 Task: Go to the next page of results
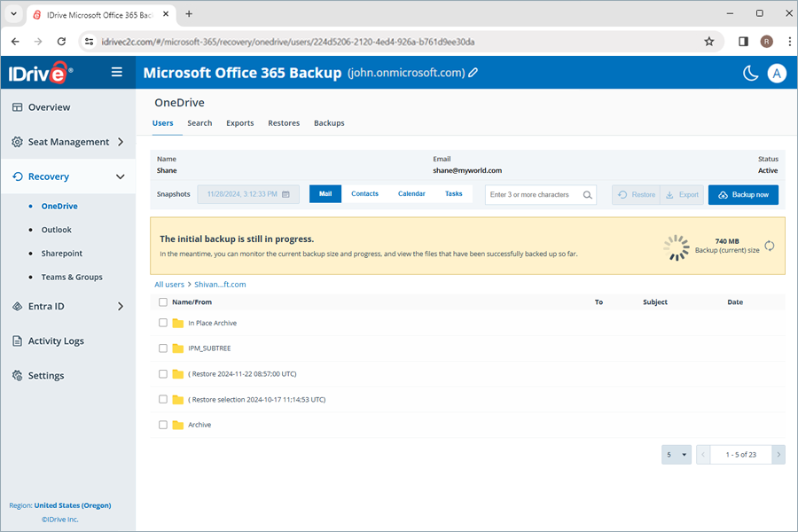point(778,455)
